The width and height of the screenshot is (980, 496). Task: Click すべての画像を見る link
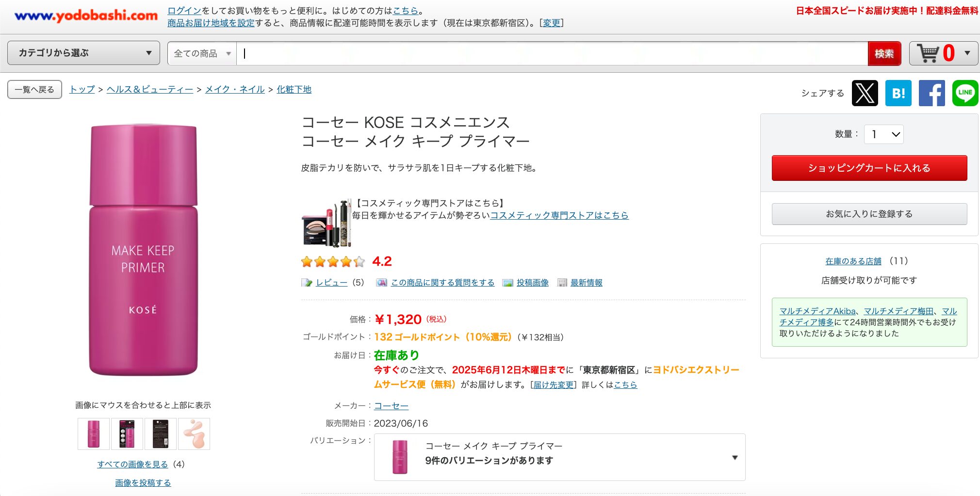tap(132, 464)
